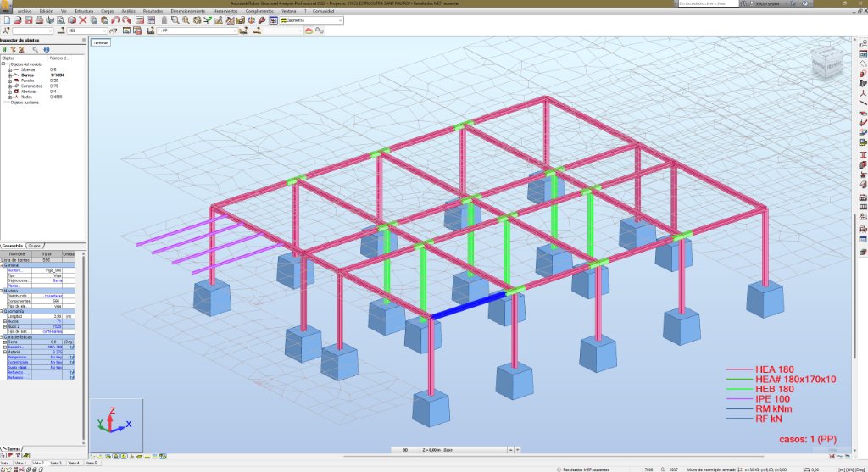Switch to the Vista 2 tab
This screenshot has width=868, height=472.
pos(38,464)
